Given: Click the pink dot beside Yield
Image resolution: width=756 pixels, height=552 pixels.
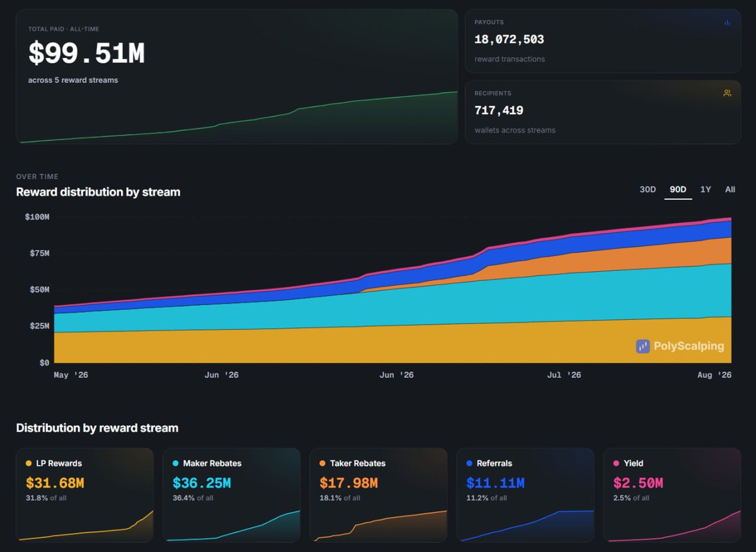Looking at the screenshot, I should [616, 463].
